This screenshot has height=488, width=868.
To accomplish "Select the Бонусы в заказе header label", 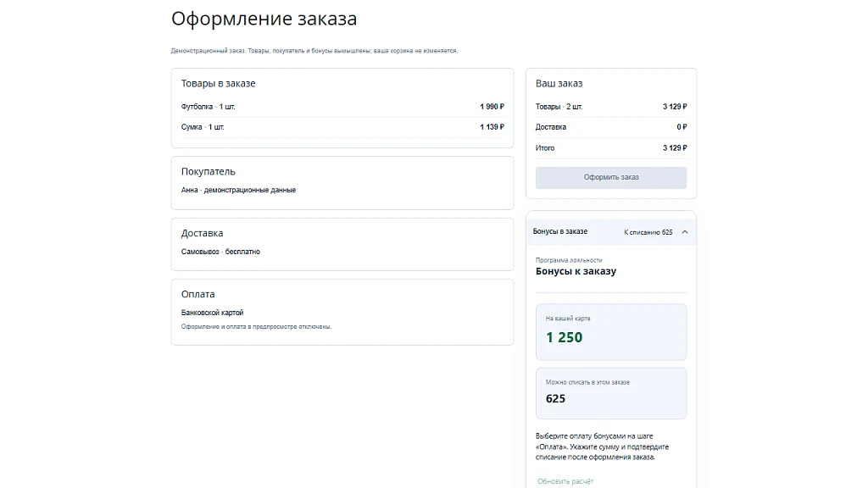I will point(559,231).
